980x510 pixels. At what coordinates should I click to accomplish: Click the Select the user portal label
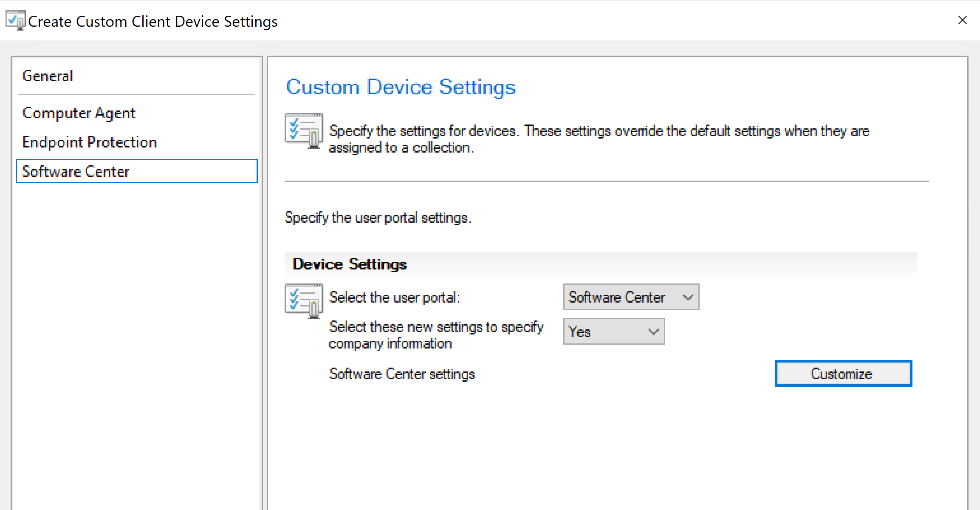tap(394, 297)
